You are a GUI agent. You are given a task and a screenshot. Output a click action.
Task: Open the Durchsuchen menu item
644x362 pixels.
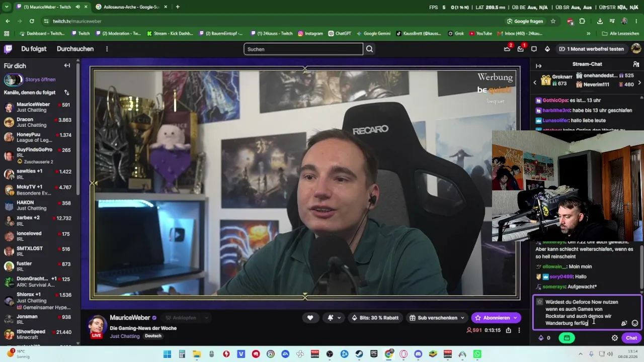[x=75, y=49]
